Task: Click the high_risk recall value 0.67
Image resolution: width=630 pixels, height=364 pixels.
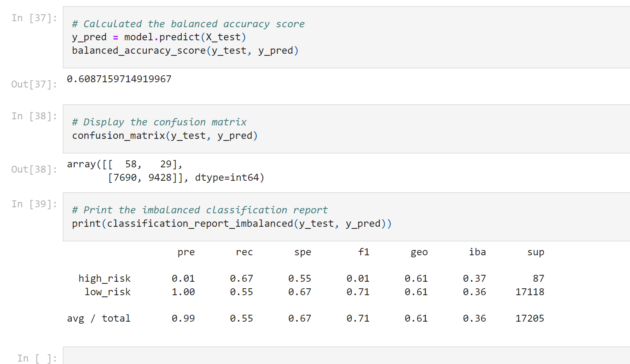Action: coord(242,278)
